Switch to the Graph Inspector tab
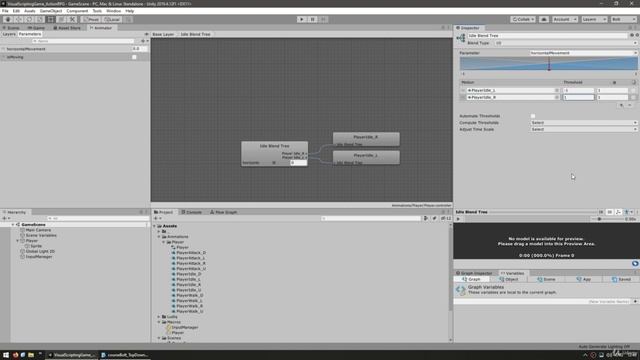Image resolution: width=640 pixels, height=360 pixels. click(x=475, y=273)
